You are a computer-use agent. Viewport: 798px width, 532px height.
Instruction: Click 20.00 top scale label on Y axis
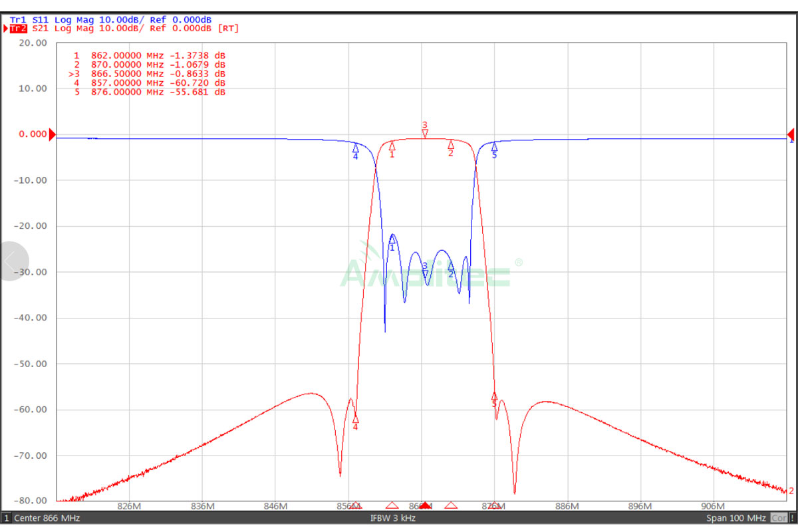[x=33, y=43]
